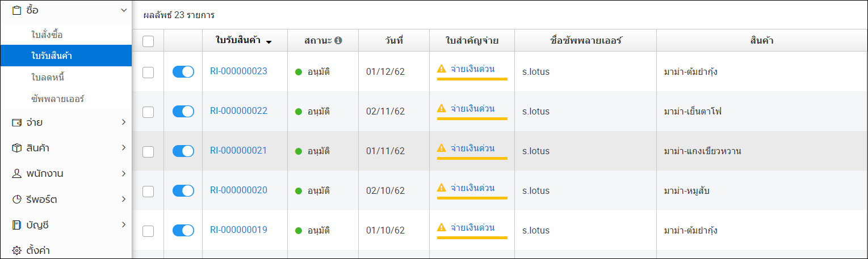Image resolution: width=868 pixels, height=259 pixels.
Task: Click the wallet icon beside จ่าย menu
Action: pos(16,122)
